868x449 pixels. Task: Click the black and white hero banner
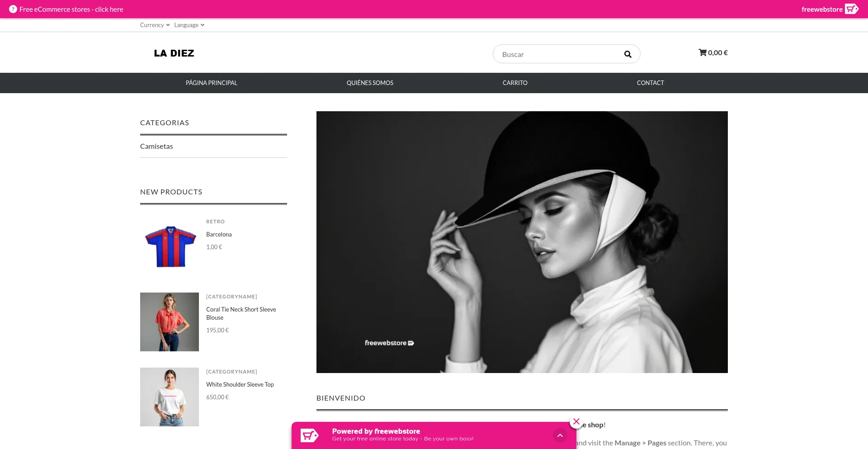[522, 242]
